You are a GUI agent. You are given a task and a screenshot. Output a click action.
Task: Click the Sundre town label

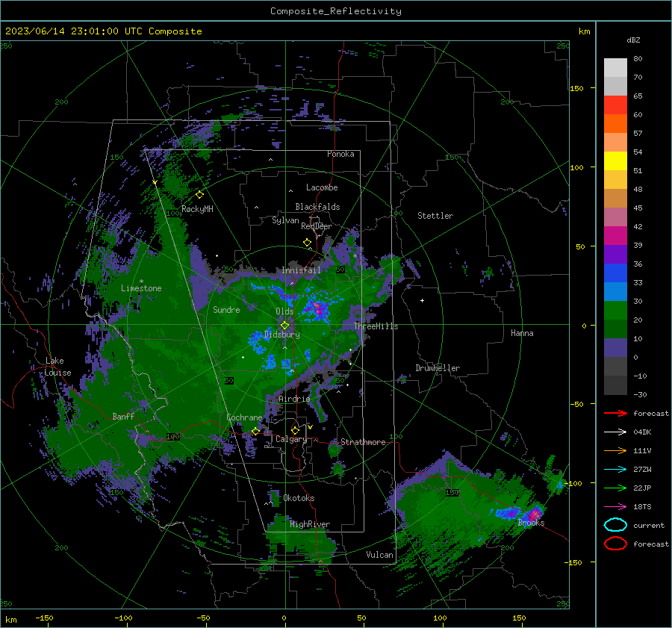point(226,309)
